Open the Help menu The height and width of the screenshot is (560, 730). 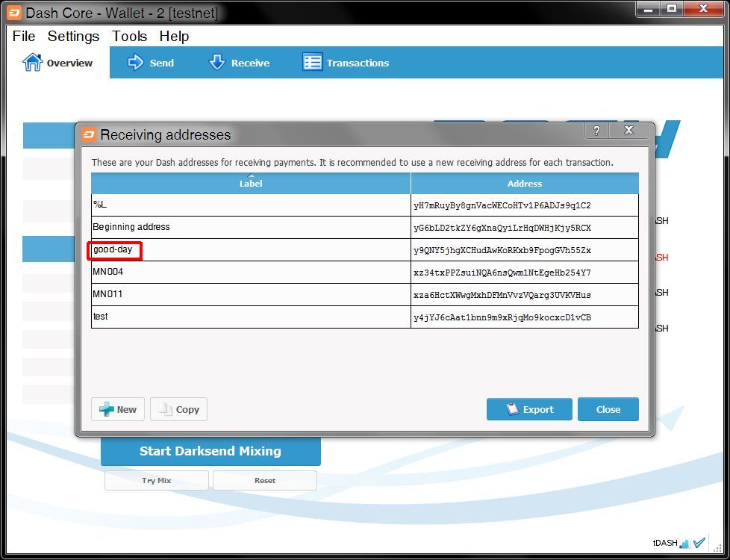(174, 36)
